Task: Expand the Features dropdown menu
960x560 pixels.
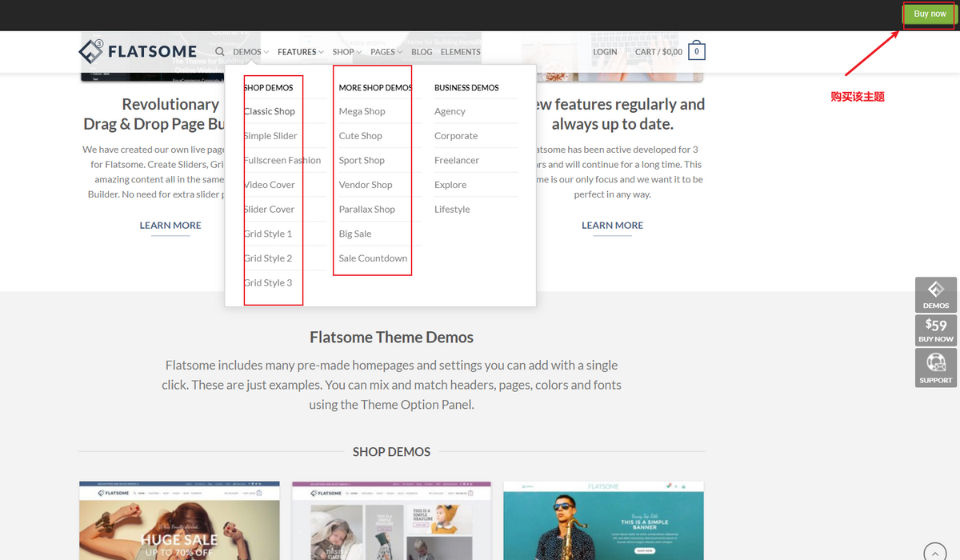Action: point(300,52)
